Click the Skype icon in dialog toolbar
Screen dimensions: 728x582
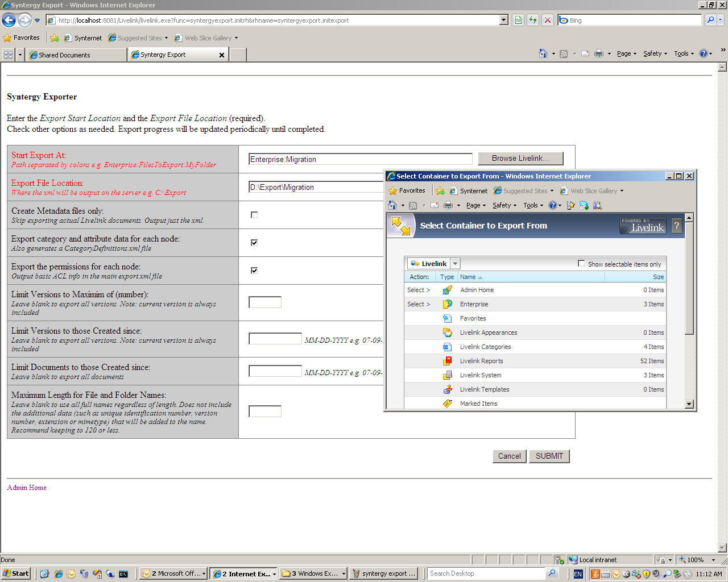coord(584,205)
